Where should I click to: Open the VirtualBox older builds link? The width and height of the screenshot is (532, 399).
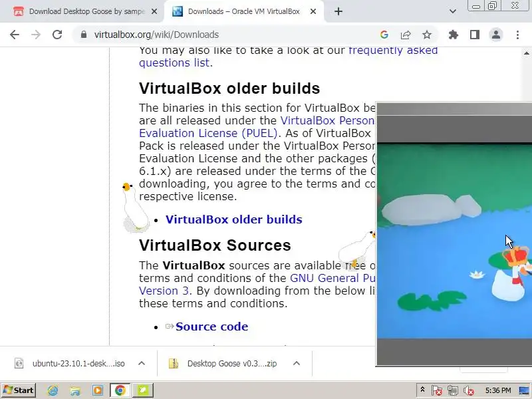coord(234,219)
